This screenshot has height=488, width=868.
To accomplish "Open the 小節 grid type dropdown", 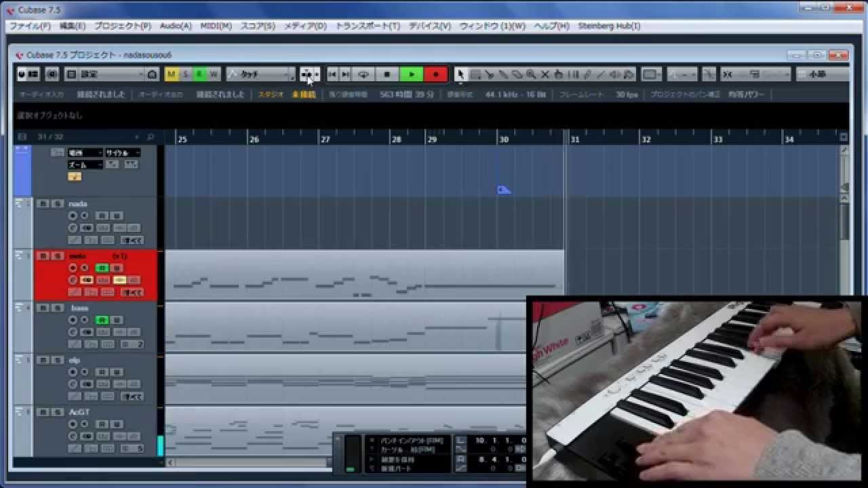I will 821,75.
